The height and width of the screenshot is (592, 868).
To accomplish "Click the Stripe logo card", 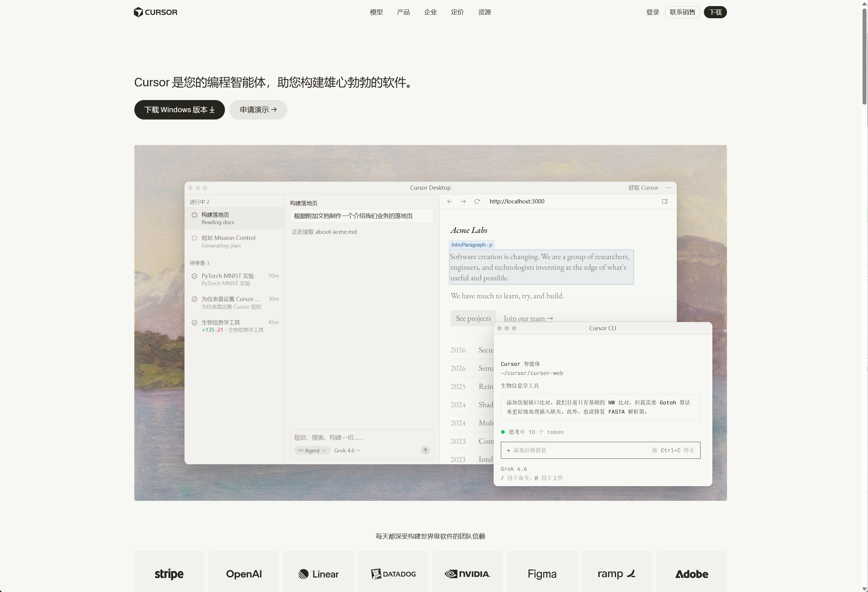I will (169, 572).
